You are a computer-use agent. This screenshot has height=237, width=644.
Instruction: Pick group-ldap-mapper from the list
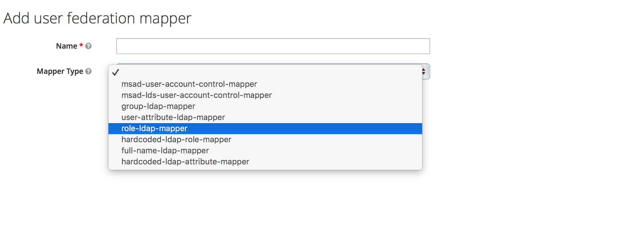(x=158, y=106)
